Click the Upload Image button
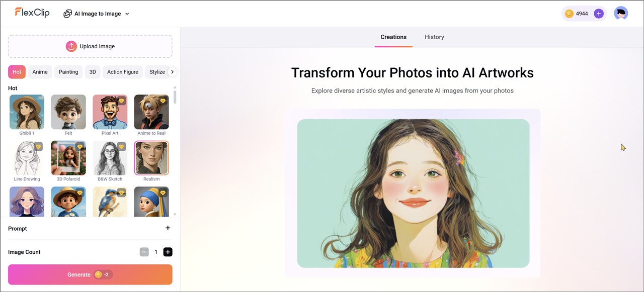 pyautogui.click(x=90, y=46)
